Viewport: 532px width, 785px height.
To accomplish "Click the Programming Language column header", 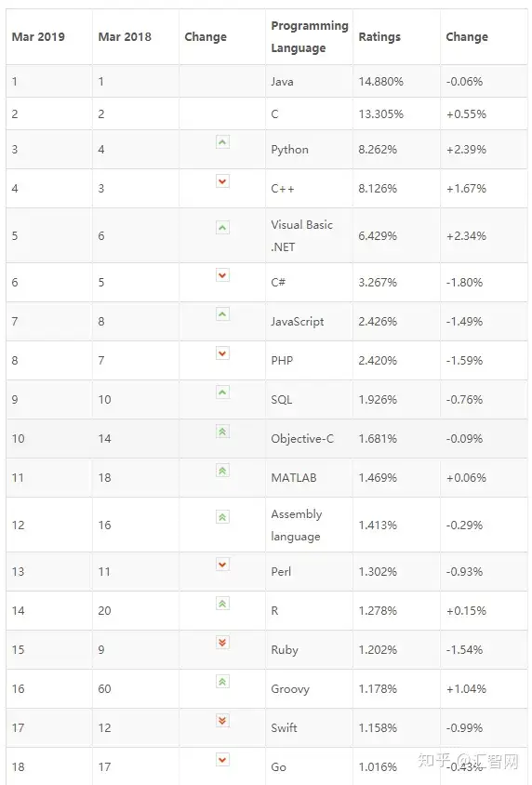I will point(310,36).
